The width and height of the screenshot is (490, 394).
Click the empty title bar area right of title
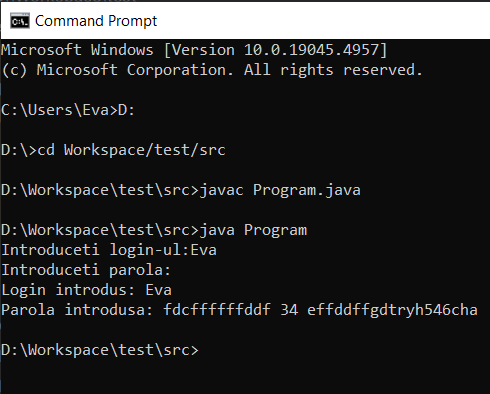click(x=323, y=21)
